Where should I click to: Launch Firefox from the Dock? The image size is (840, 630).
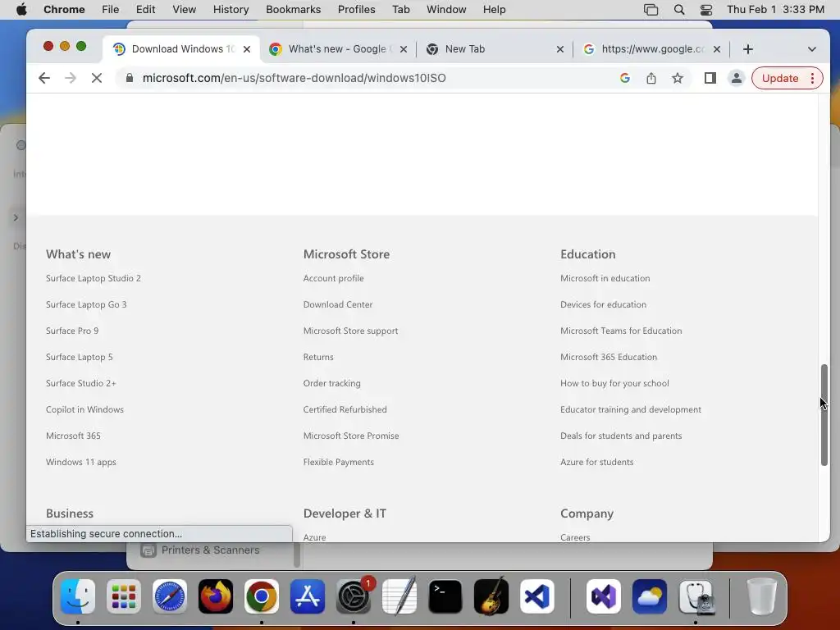216,596
